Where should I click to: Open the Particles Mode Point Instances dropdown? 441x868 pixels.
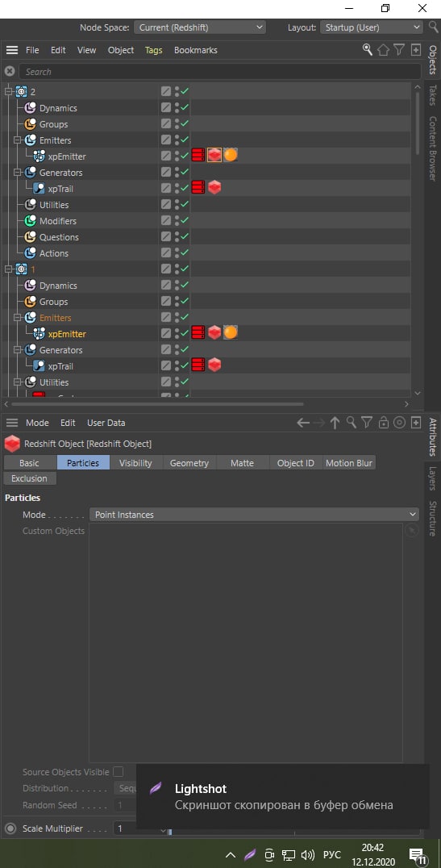254,515
